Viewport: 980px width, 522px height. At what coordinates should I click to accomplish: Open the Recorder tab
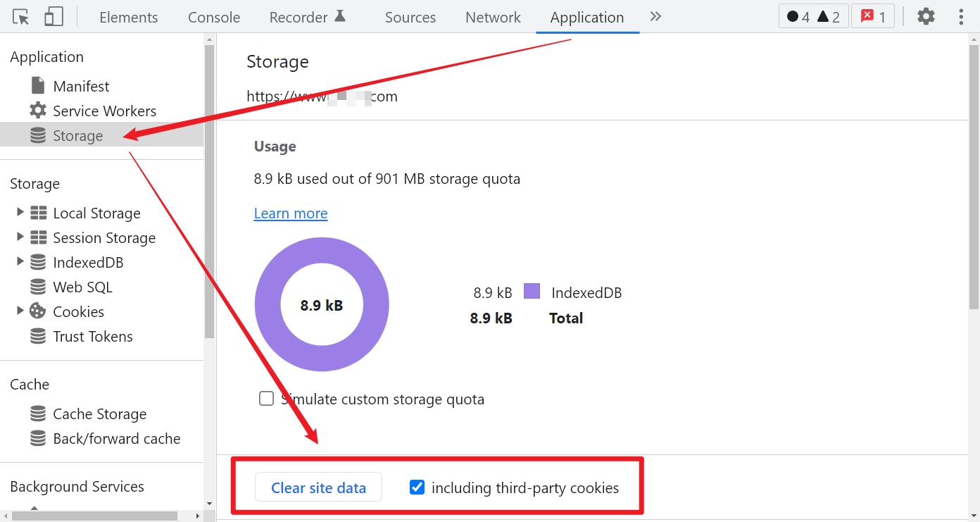point(308,17)
